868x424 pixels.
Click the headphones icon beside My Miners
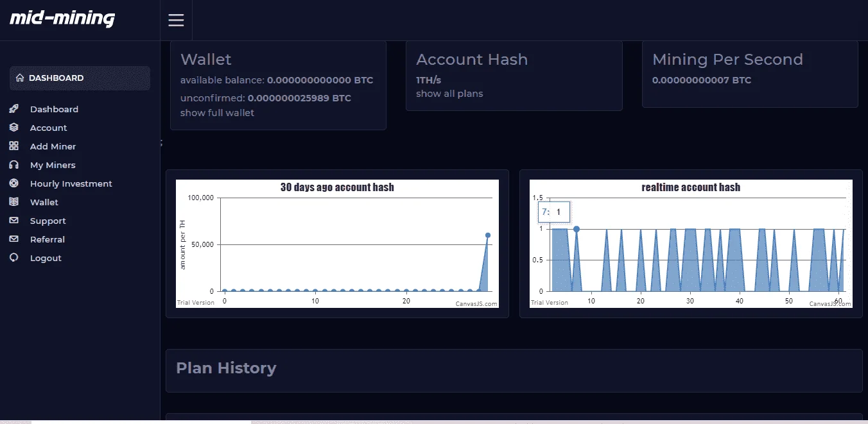[14, 165]
